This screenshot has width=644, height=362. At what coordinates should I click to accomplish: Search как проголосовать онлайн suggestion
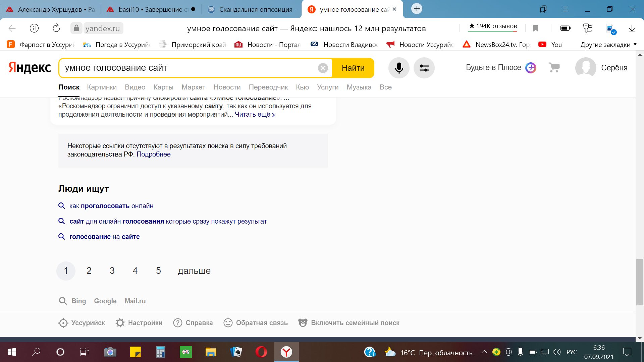click(x=111, y=206)
